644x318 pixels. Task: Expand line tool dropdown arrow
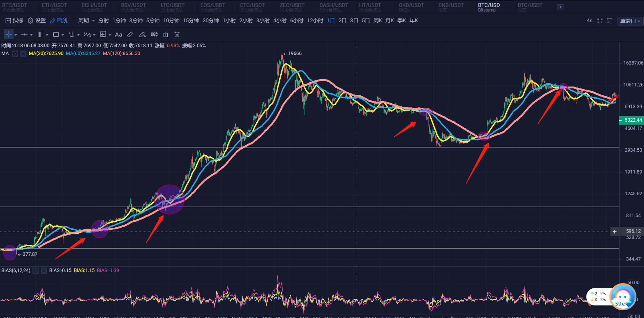[x=31, y=35]
